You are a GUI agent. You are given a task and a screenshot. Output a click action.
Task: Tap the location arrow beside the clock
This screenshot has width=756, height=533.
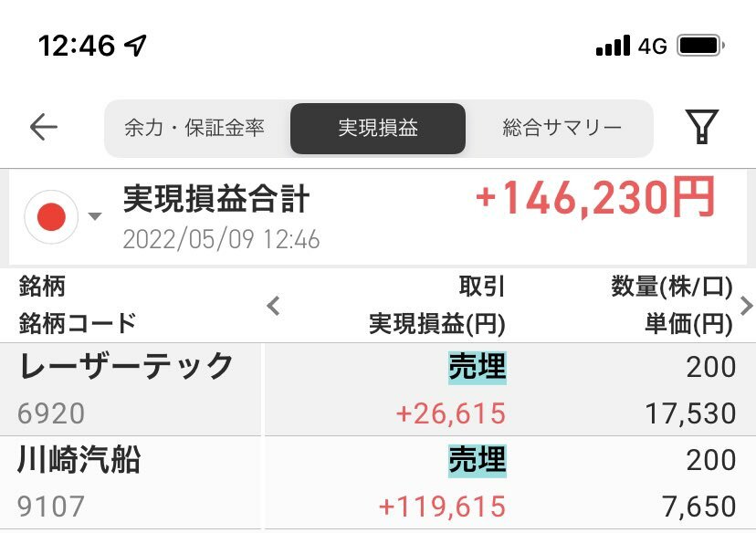[135, 46]
